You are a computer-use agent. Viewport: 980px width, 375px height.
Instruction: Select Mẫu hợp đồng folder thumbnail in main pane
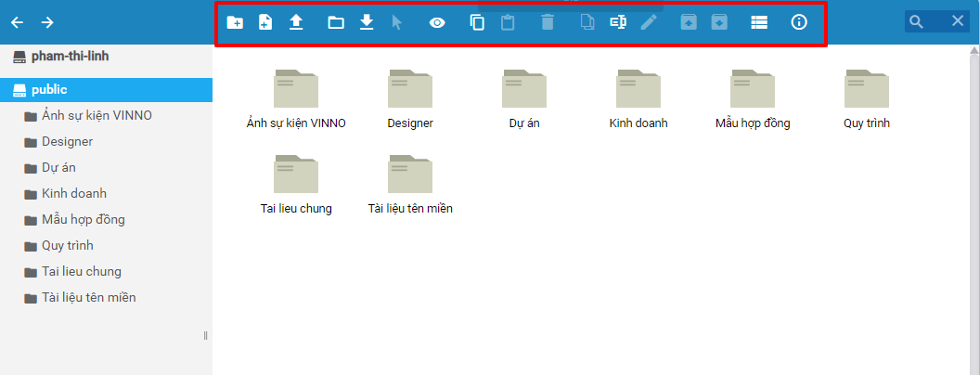[x=753, y=89]
